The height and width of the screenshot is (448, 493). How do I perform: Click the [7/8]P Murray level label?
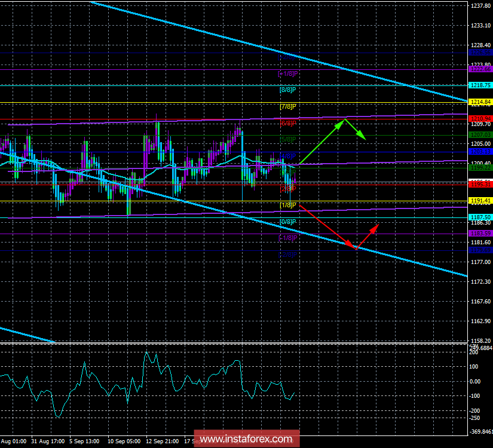coord(288,106)
